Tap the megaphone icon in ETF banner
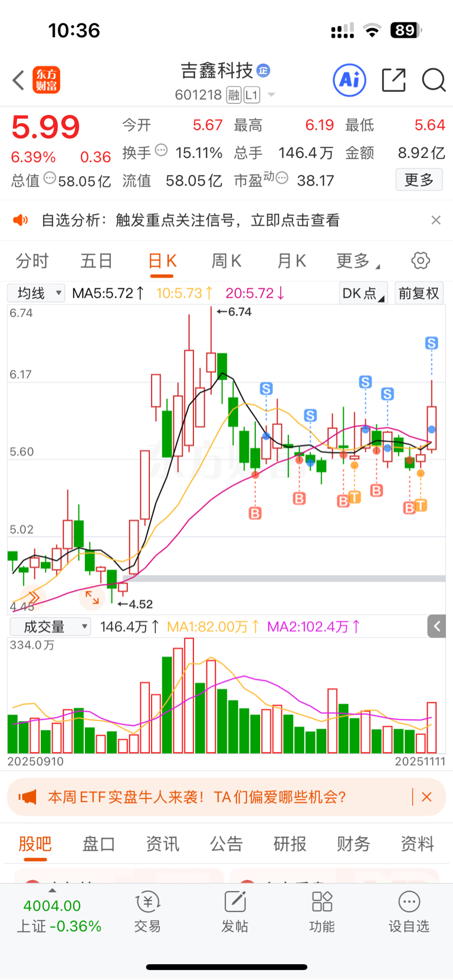This screenshot has height=980, width=453. click(27, 797)
